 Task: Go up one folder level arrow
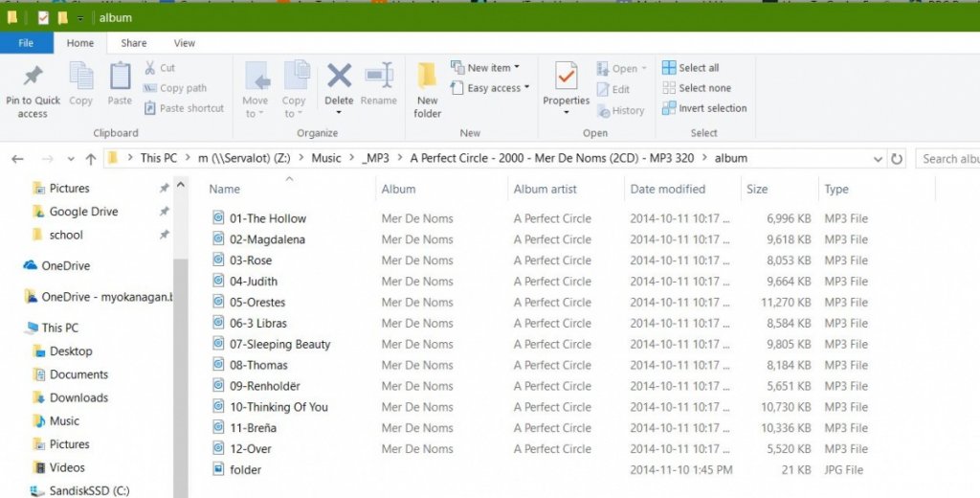(x=91, y=159)
